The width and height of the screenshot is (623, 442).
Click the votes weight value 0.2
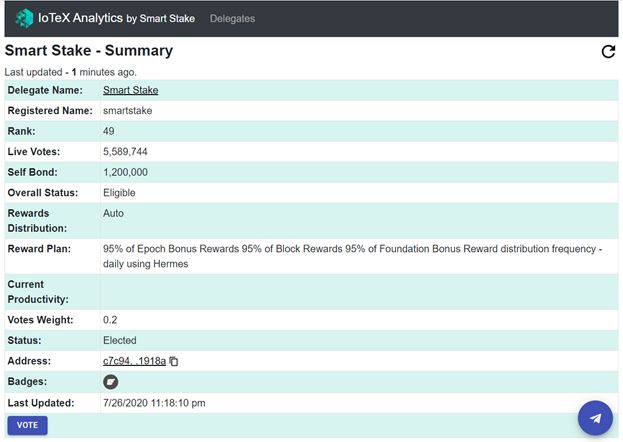pyautogui.click(x=110, y=320)
